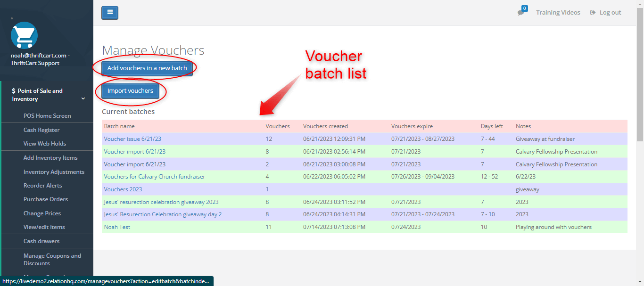Click the Import vouchers button
Viewport: 644px width, 286px height.
coord(131,91)
